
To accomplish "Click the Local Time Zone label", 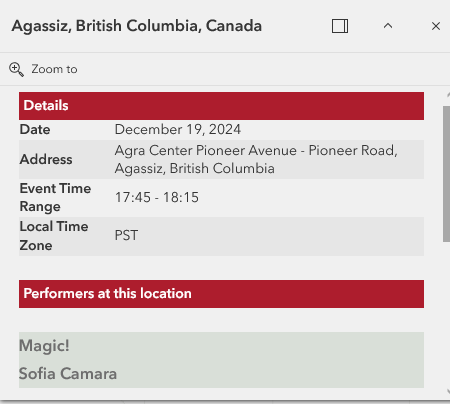I will pos(54,236).
